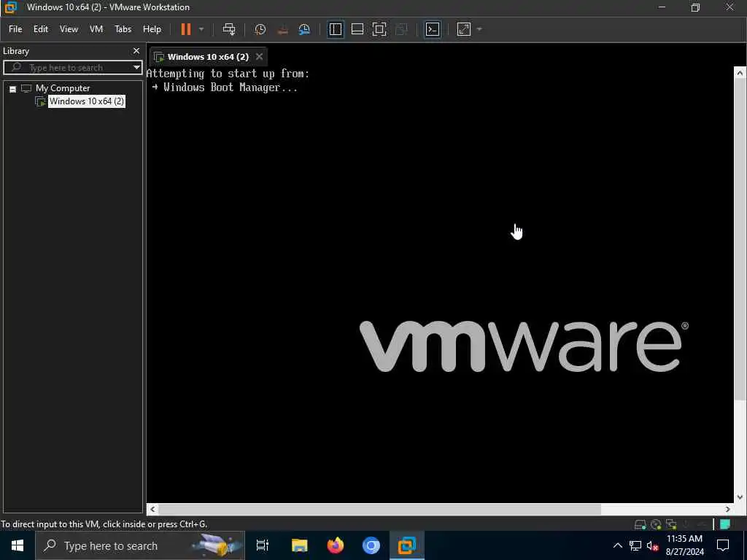Screen dimensions: 747x560
Task: Open the network tray icon
Action: [635, 545]
